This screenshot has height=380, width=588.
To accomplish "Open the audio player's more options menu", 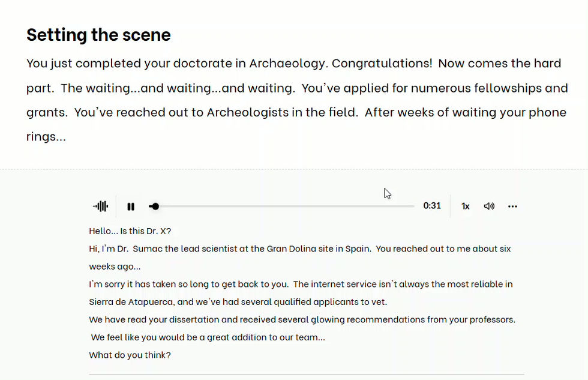I will 512,207.
